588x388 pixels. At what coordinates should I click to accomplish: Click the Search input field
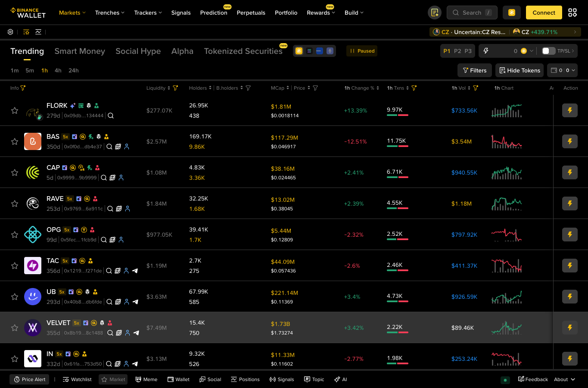coord(472,13)
